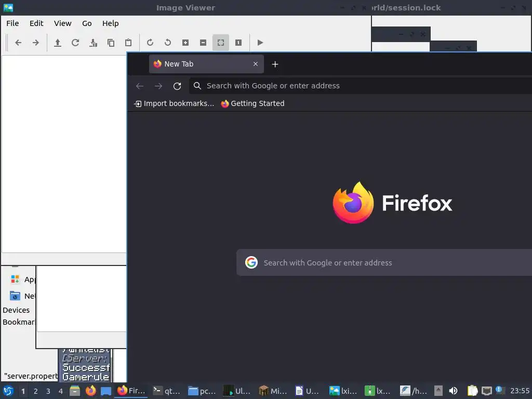Switch to the pc… file manager taskbar entry
The image size is (532, 399).
(x=202, y=391)
